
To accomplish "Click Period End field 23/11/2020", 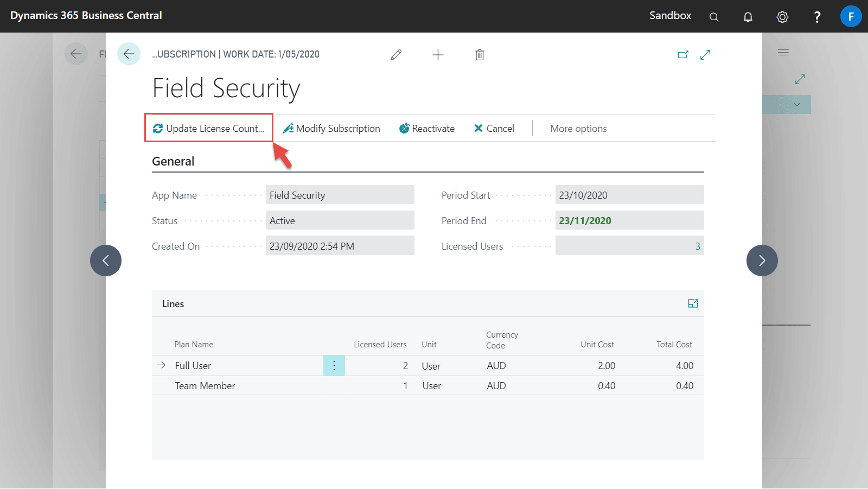I will click(x=630, y=220).
